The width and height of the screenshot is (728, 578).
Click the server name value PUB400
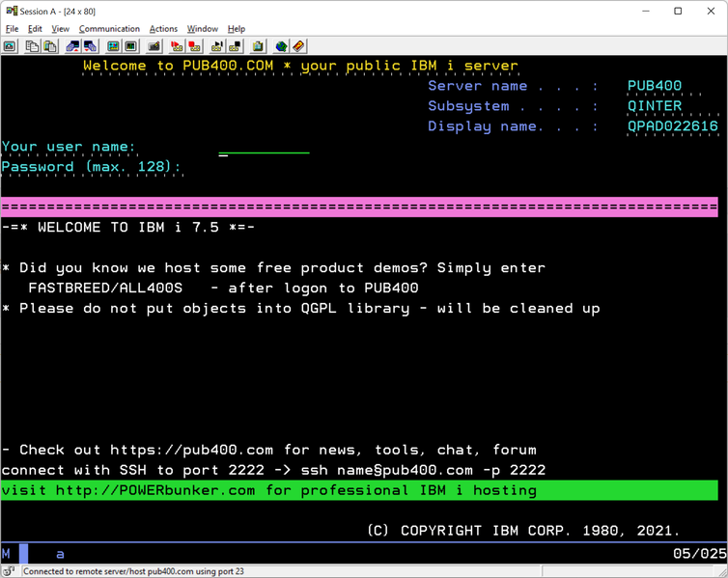pos(655,86)
